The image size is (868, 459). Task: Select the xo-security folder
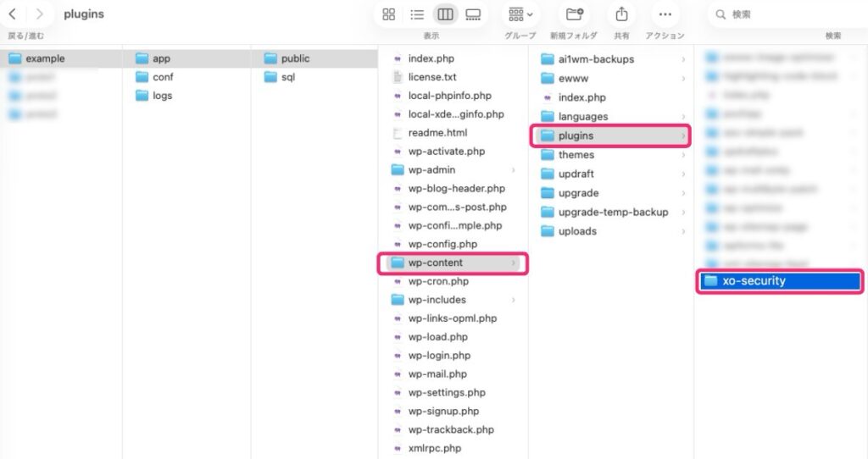(x=780, y=281)
